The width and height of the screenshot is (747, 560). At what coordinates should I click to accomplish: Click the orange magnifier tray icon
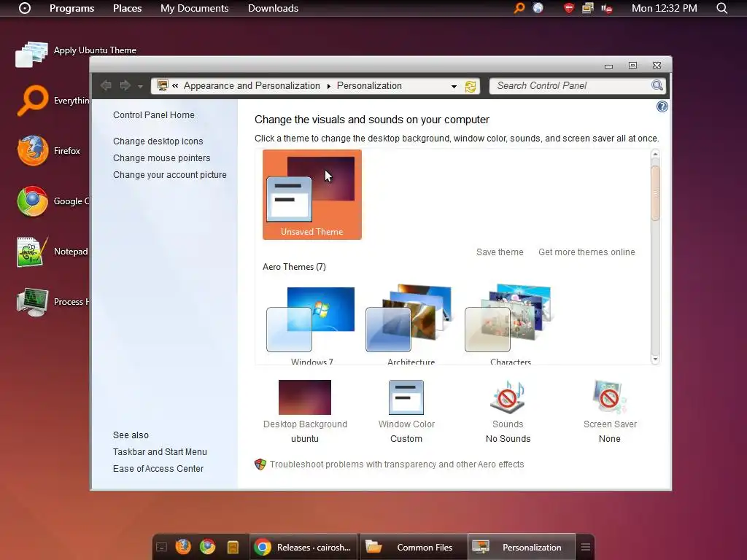pos(519,8)
